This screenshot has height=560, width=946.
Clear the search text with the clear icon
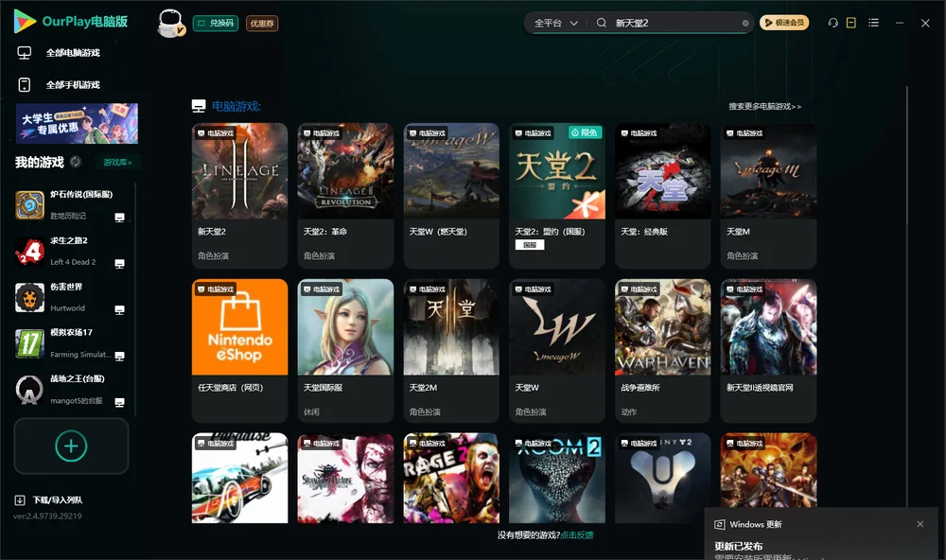click(x=745, y=23)
